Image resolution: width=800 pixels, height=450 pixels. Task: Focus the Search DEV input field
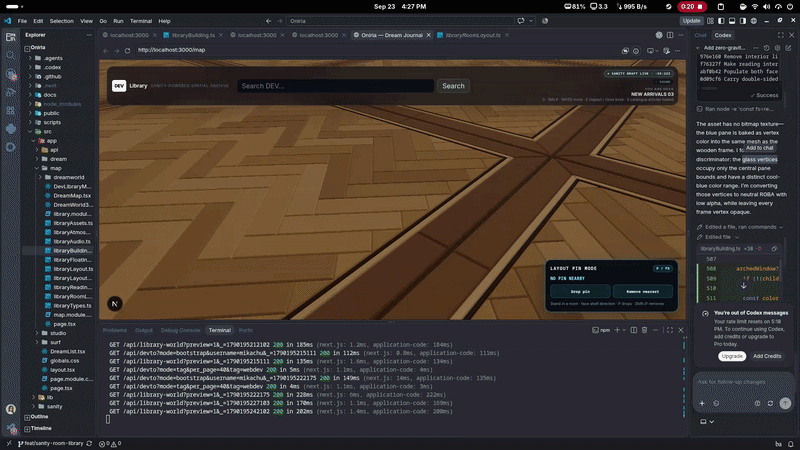click(x=335, y=86)
